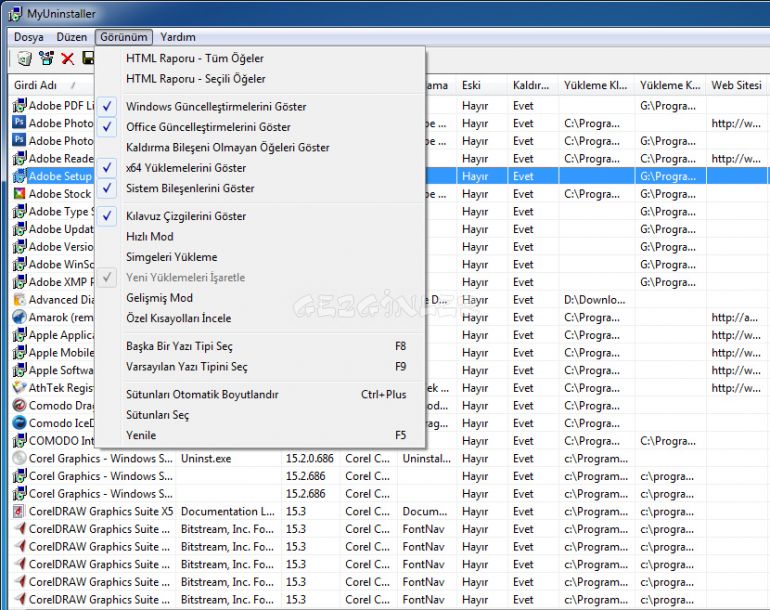770x610 pixels.
Task: Enable Hızlı Mod option
Action: tap(260, 236)
